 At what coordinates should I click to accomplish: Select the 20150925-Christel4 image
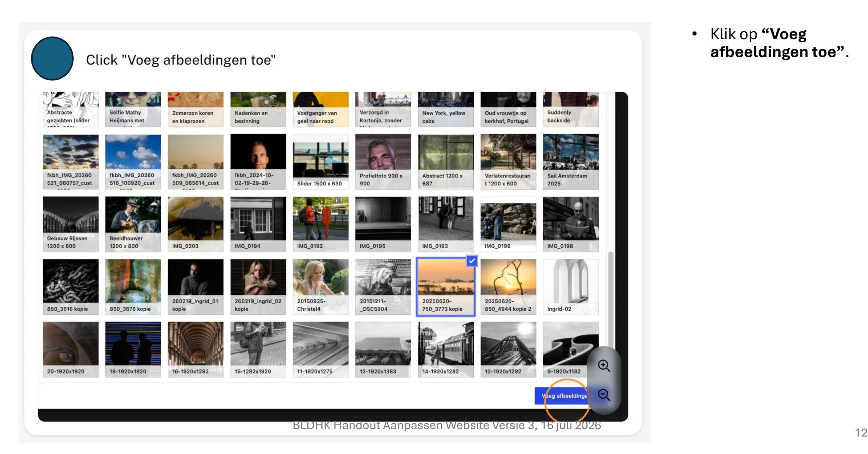321,287
